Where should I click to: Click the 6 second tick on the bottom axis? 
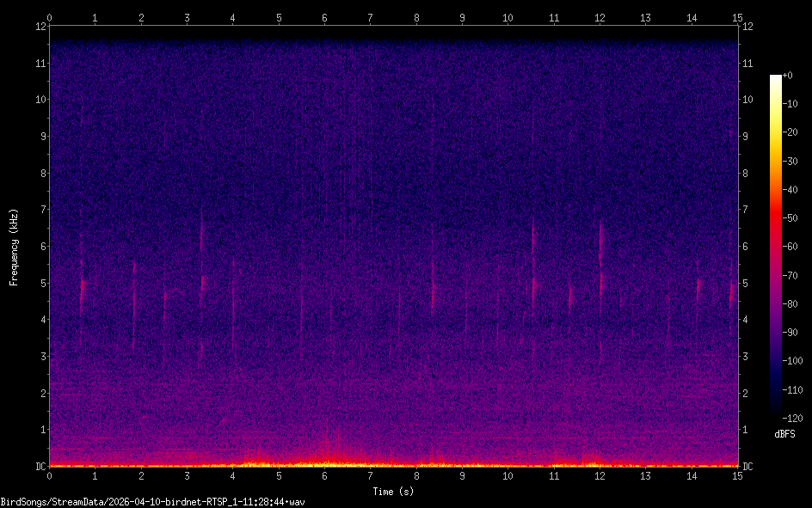(324, 475)
